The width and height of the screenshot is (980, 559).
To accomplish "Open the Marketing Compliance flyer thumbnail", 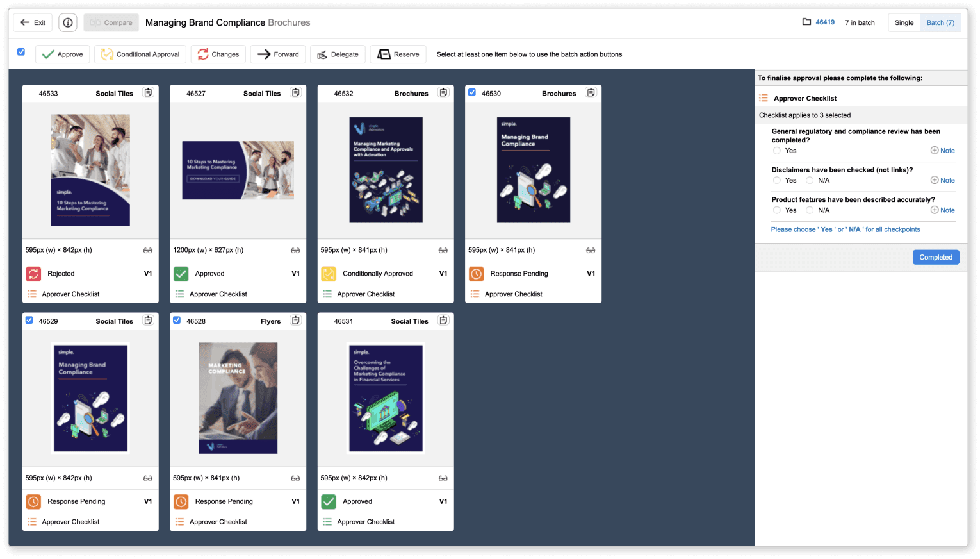I will (238, 397).
